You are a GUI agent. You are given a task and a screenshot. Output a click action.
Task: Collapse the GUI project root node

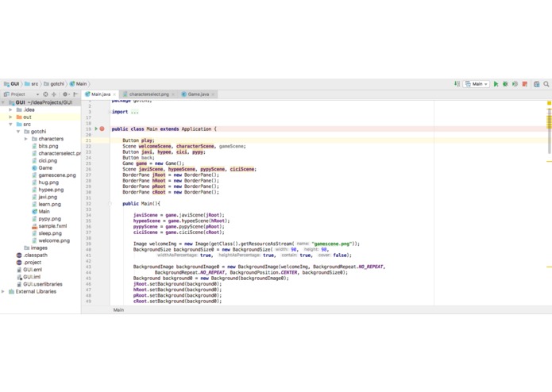point(3,102)
